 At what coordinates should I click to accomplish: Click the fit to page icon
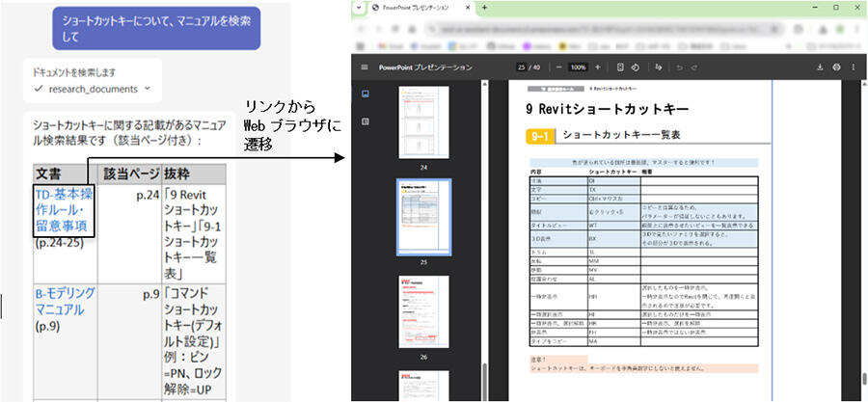pyautogui.click(x=617, y=67)
